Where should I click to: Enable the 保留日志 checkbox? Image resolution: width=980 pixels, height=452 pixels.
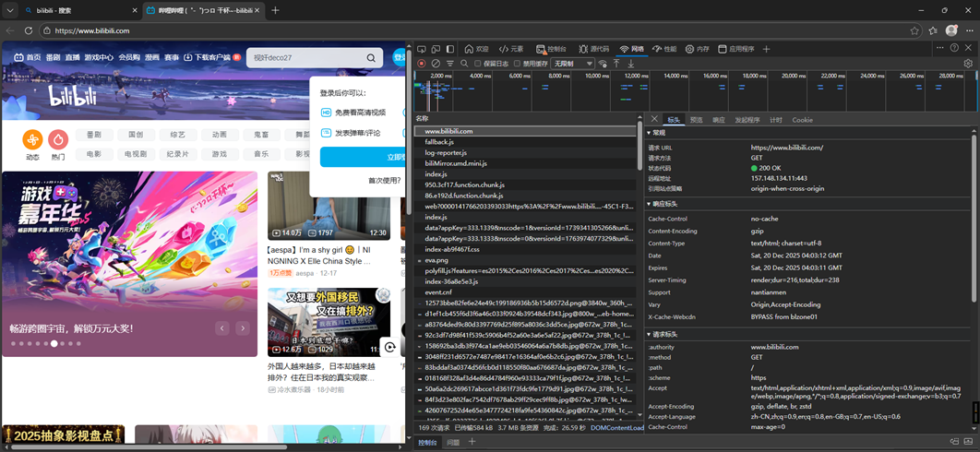click(478, 64)
